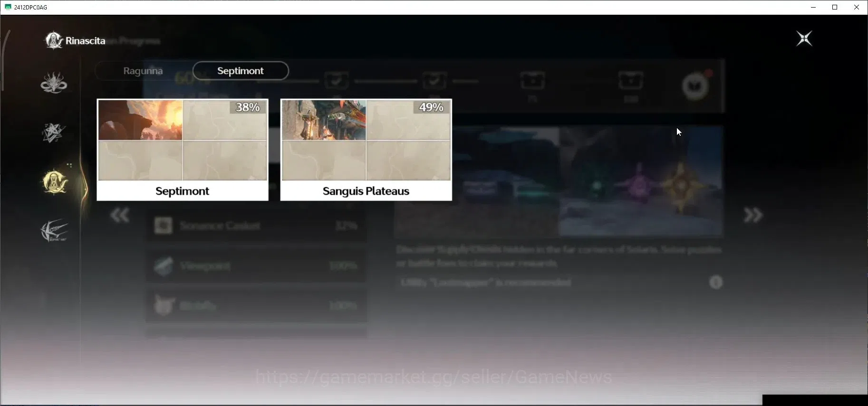Switch to the Ragunna tab
Viewport: 868px width, 406px height.
(143, 71)
